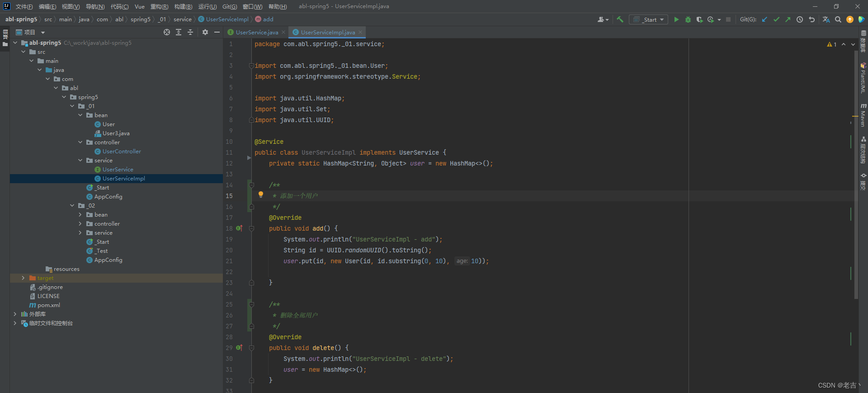Select the User class in project tree

(x=108, y=124)
